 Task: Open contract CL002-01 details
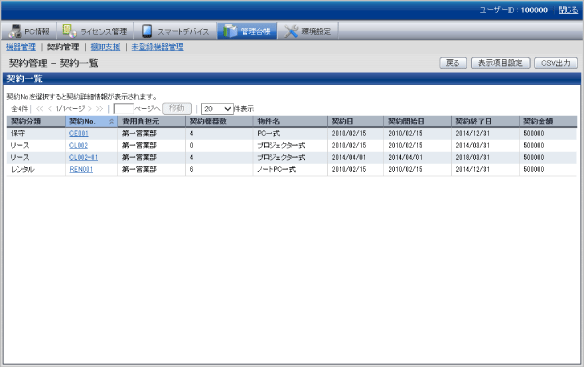click(x=83, y=157)
